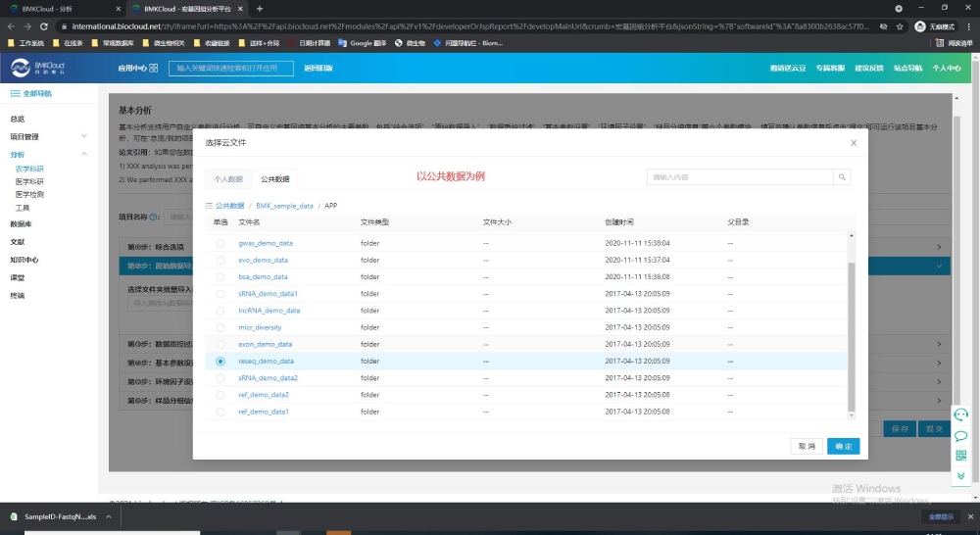Choose the ref_demo_data1 radio option

click(220, 412)
